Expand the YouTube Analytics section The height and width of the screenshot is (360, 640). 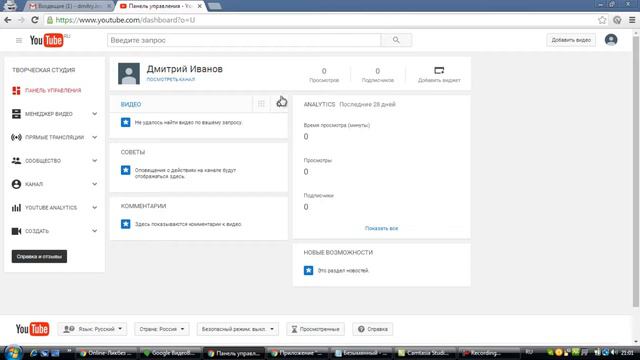pyautogui.click(x=94, y=208)
